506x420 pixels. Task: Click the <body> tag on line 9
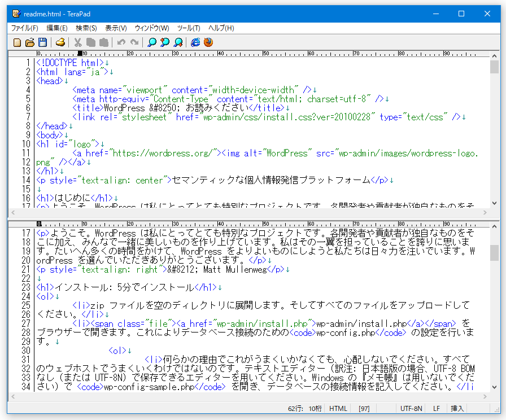(x=50, y=135)
